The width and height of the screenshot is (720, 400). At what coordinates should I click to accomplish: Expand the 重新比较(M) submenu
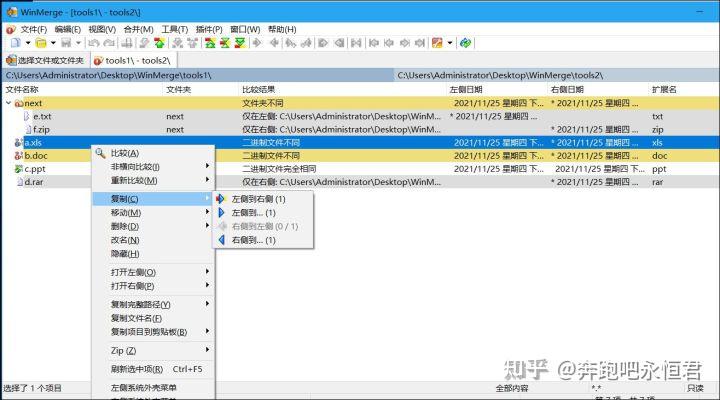153,180
